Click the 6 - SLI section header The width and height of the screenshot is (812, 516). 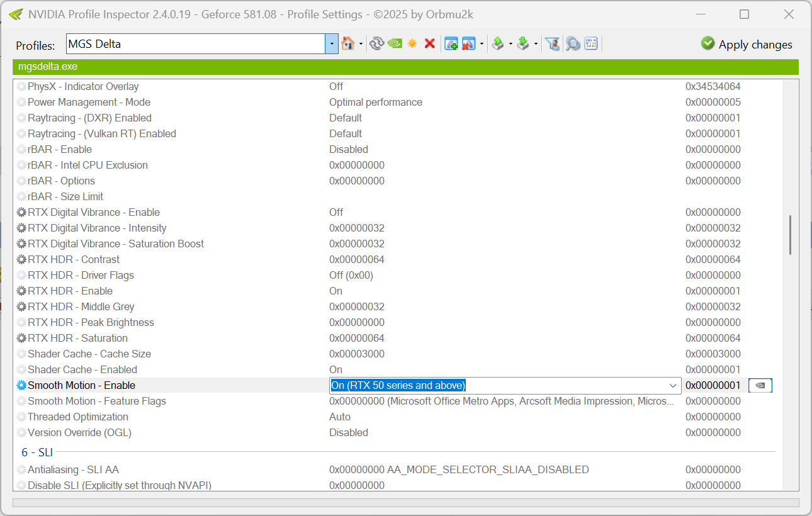[37, 452]
